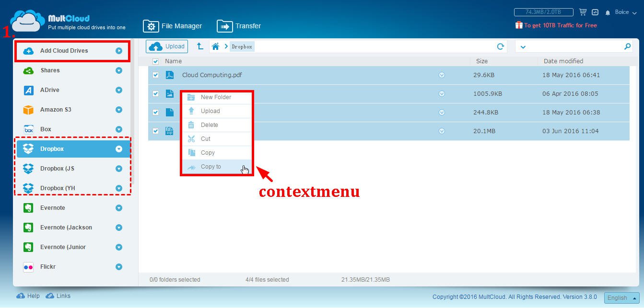
Task: Expand the Amazon S3 dropdown arrow
Action: point(119,110)
